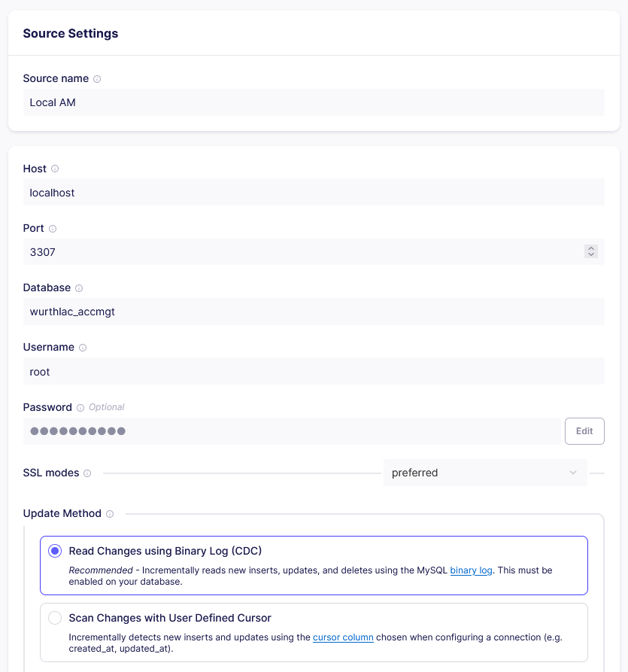Select Read Changes using Binary Log radio
Viewport: 628px width, 672px height.
tap(55, 551)
